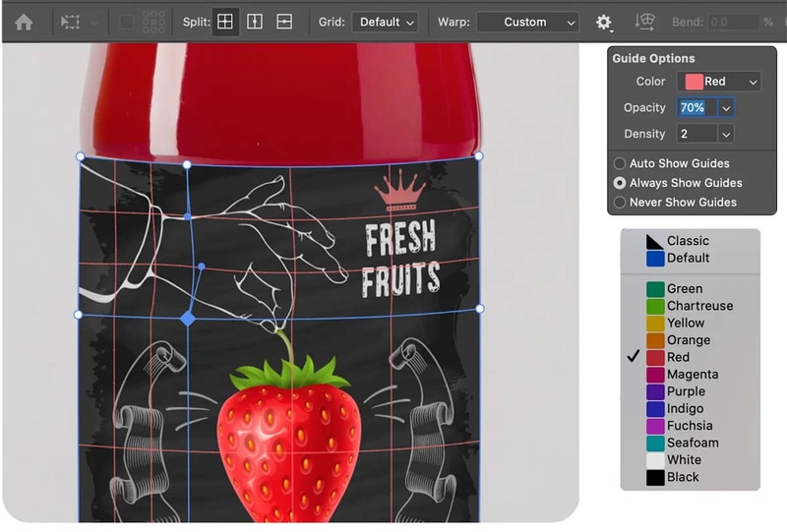Screen dimensions: 787x532
Task: Click the diamond warp split point
Action: point(188,319)
